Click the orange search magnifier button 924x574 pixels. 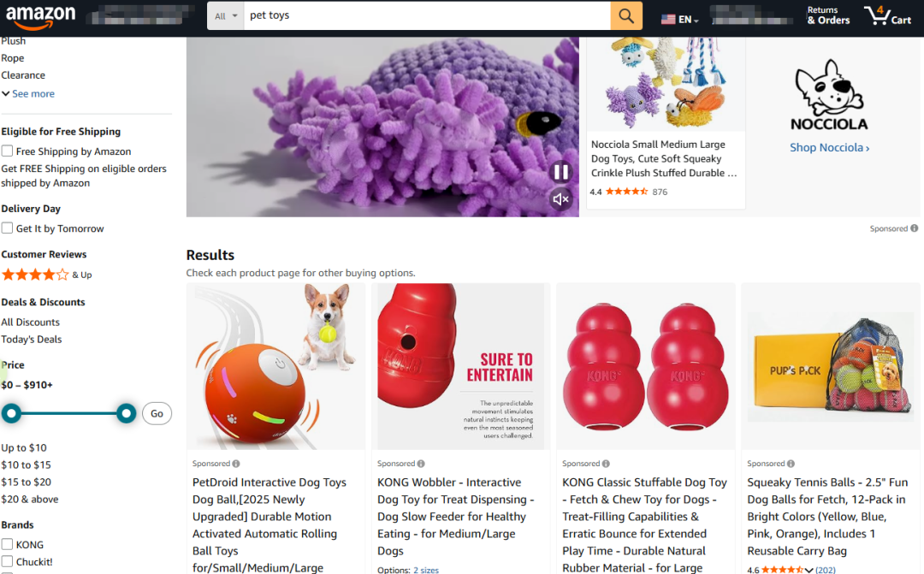[625, 15]
